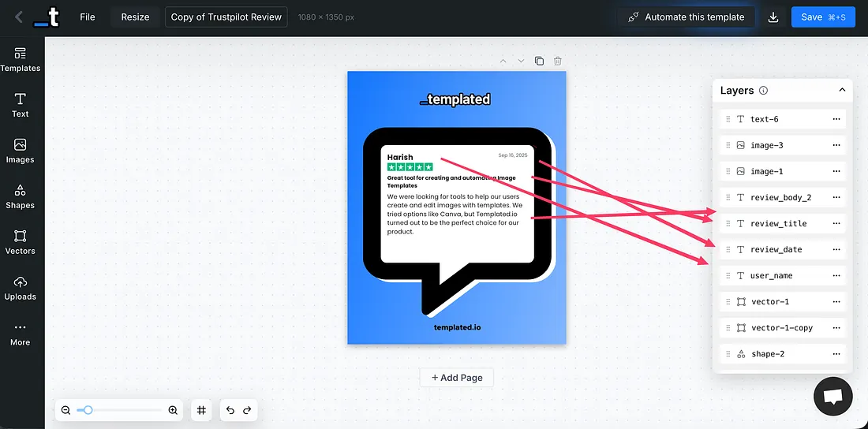This screenshot has height=429, width=868.
Task: Open the Shapes sidebar panel
Action: pos(20,196)
